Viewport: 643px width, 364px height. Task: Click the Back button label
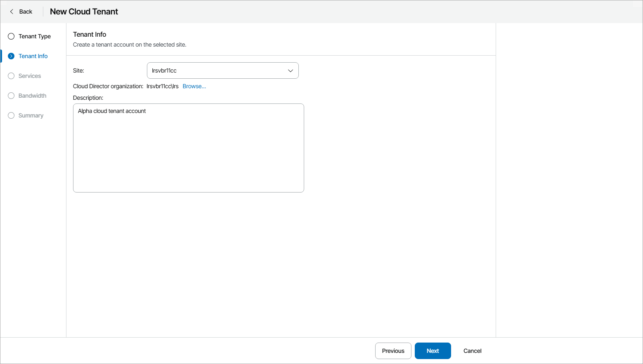26,12
